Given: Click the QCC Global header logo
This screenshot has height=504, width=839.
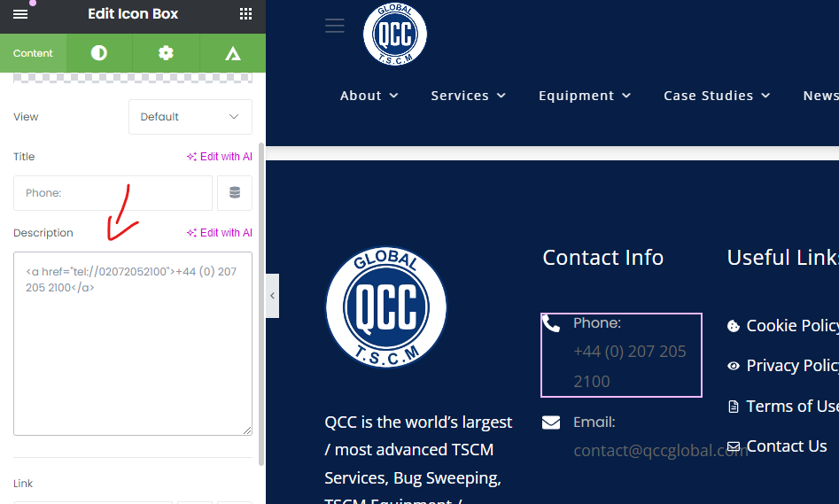Looking at the screenshot, I should tap(395, 35).
